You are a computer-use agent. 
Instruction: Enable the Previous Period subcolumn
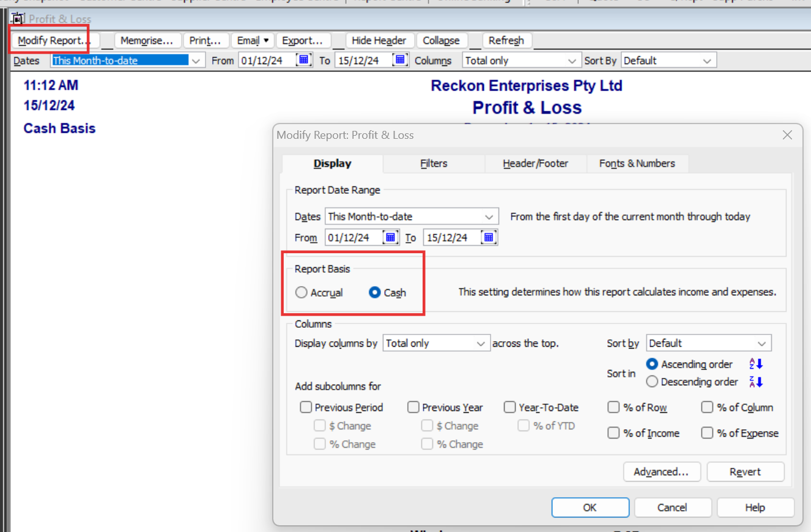coord(306,407)
